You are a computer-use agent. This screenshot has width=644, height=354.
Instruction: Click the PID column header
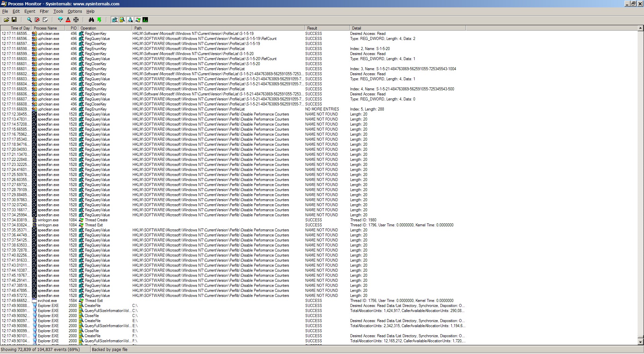pyautogui.click(x=72, y=28)
